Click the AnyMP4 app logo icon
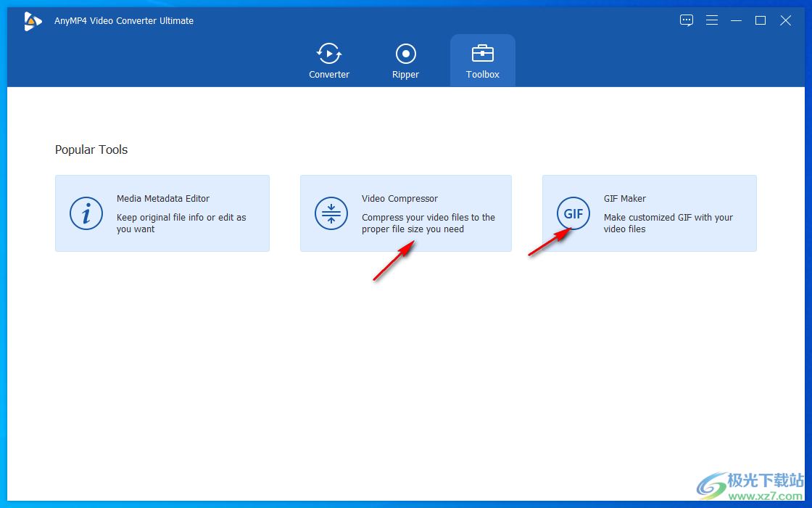 pyautogui.click(x=33, y=21)
